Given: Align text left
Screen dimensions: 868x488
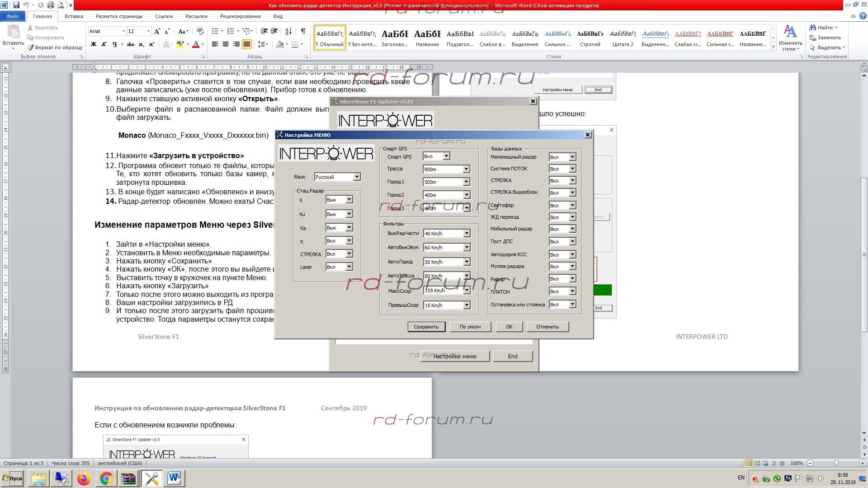Looking at the screenshot, I should (x=215, y=44).
